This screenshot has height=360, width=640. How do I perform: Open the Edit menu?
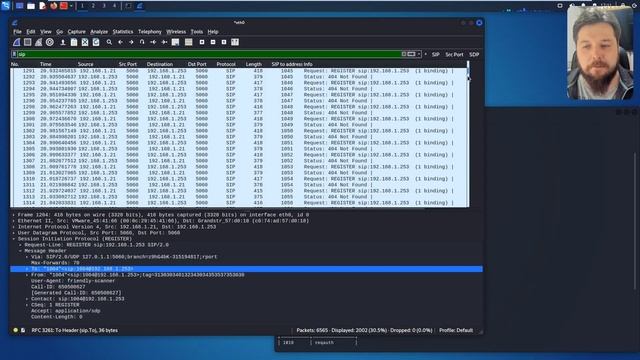click(31, 32)
